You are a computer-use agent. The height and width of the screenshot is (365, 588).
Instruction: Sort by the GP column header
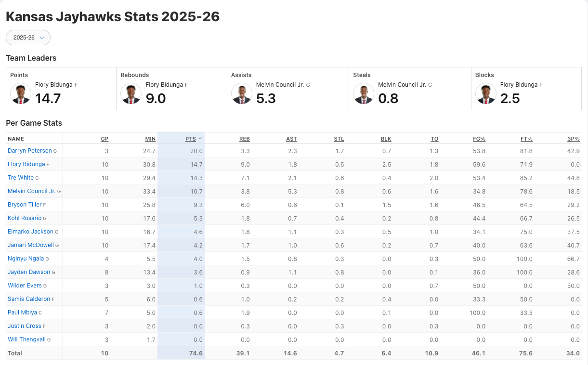click(x=105, y=139)
